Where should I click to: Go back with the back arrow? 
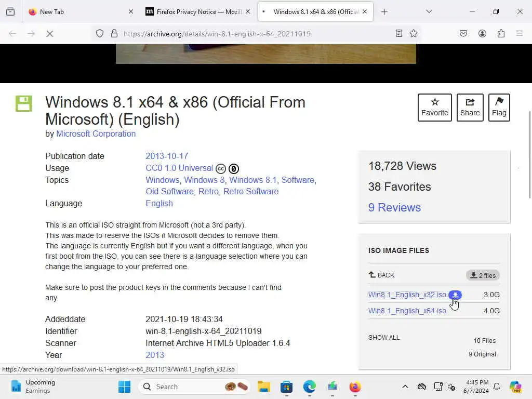pyautogui.click(x=12, y=34)
